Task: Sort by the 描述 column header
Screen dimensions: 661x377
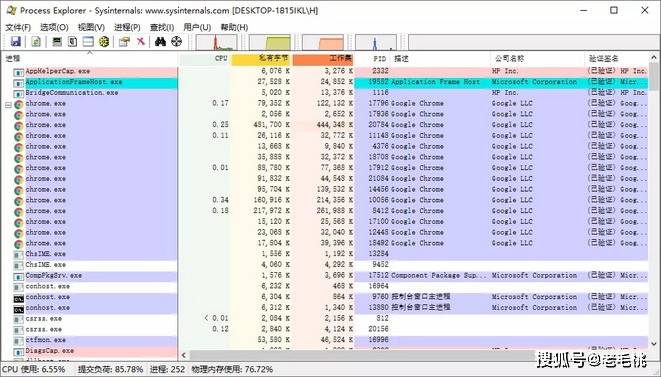Action: coord(440,59)
